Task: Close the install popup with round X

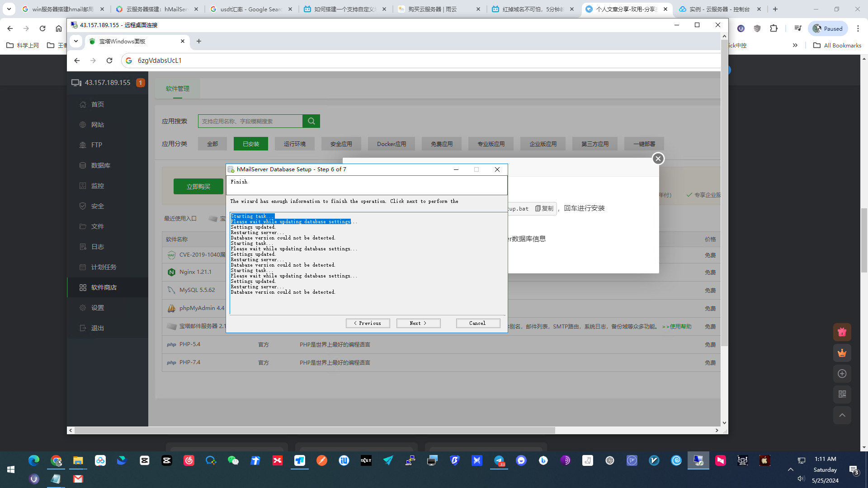Action: pos(658,159)
